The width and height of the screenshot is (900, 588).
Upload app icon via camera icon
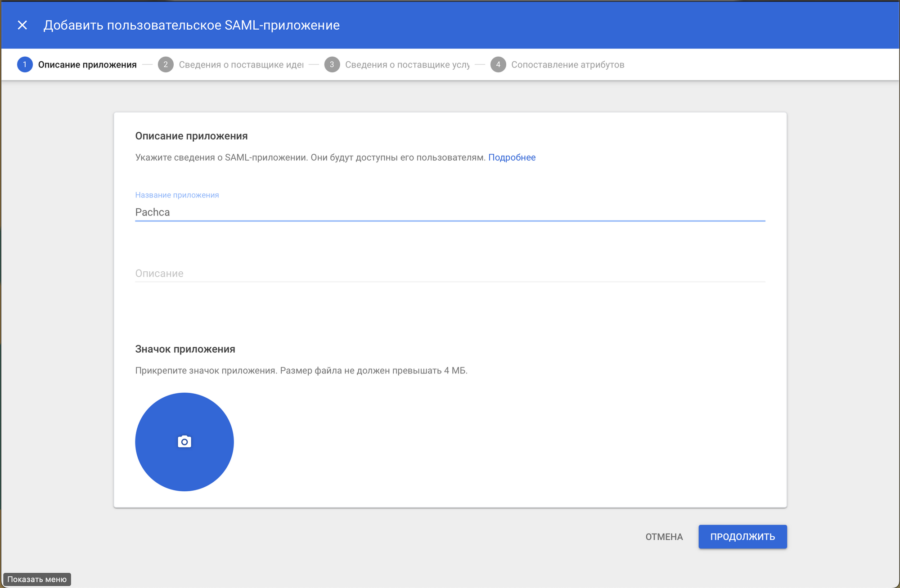pyautogui.click(x=184, y=442)
